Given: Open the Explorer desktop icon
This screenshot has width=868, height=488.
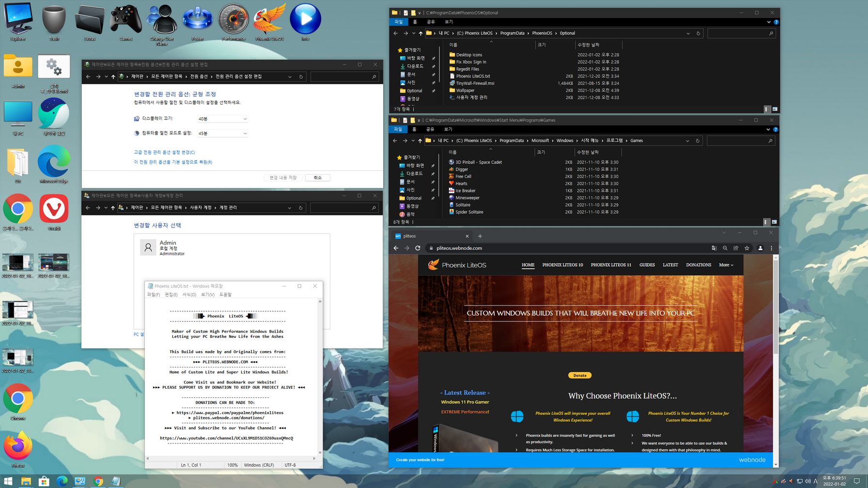Looking at the screenshot, I should [x=18, y=22].
